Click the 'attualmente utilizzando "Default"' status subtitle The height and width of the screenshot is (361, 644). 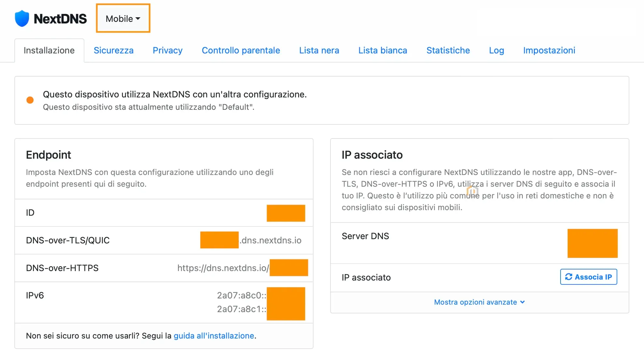click(x=149, y=107)
